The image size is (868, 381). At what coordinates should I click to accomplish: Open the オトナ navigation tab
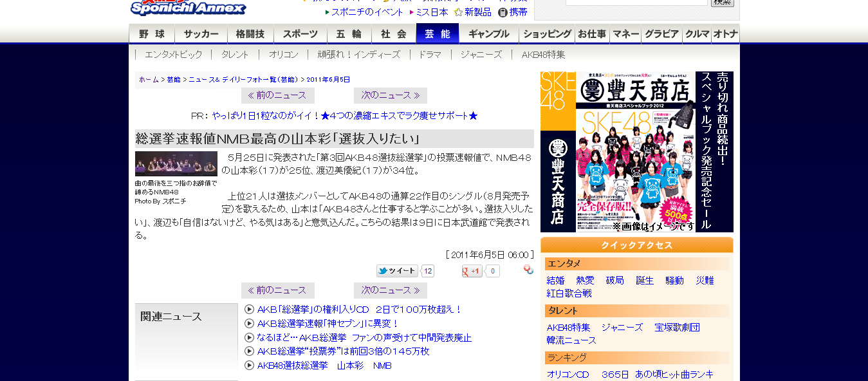(725, 34)
